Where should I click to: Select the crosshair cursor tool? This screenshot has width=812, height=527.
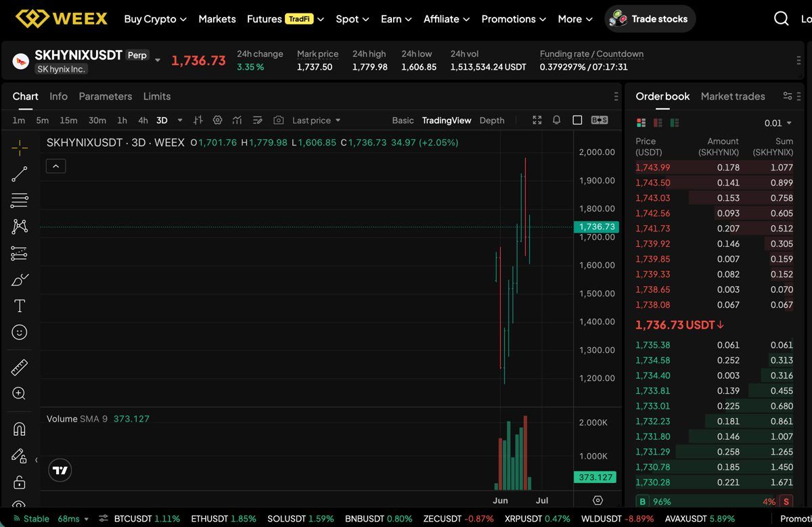click(x=20, y=147)
